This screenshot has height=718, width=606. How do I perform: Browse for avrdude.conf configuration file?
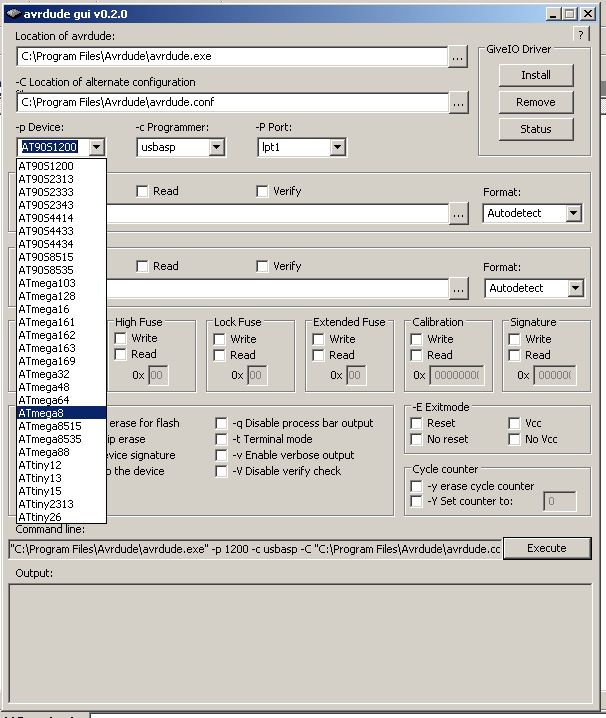pos(459,103)
